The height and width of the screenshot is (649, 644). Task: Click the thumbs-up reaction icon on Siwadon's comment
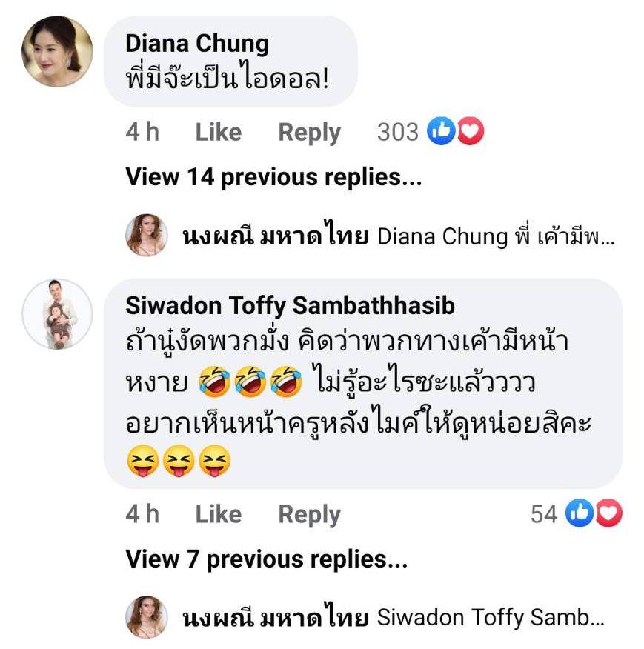[x=579, y=514]
